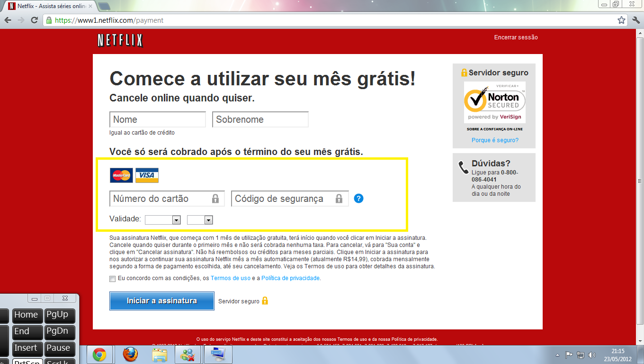The height and width of the screenshot is (364, 644).
Task: Click Insert key on on-screen keyboard
Action: click(x=27, y=349)
